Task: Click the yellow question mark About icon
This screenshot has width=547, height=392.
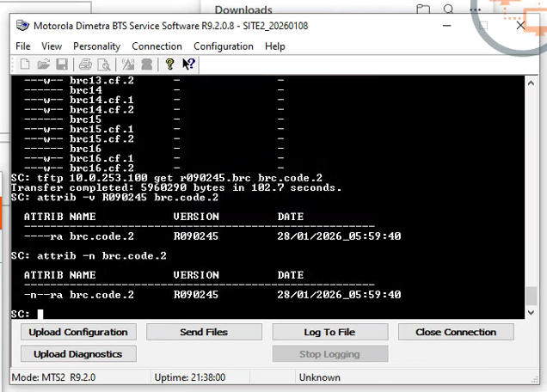Action: point(170,64)
